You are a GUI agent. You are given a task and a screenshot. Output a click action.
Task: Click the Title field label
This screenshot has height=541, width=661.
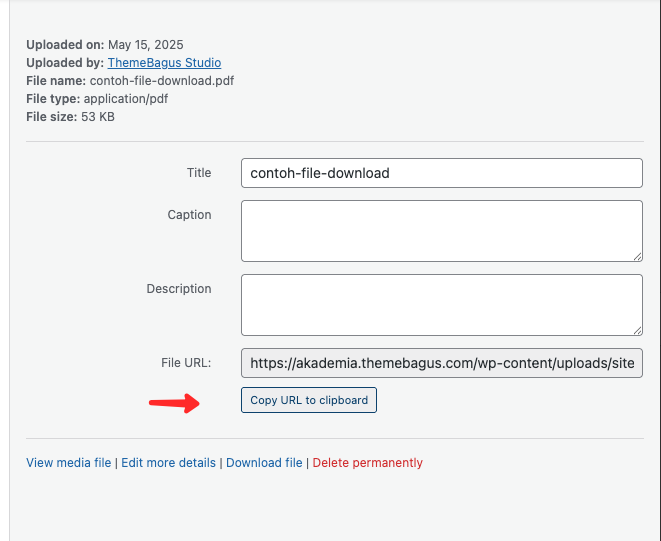click(199, 173)
